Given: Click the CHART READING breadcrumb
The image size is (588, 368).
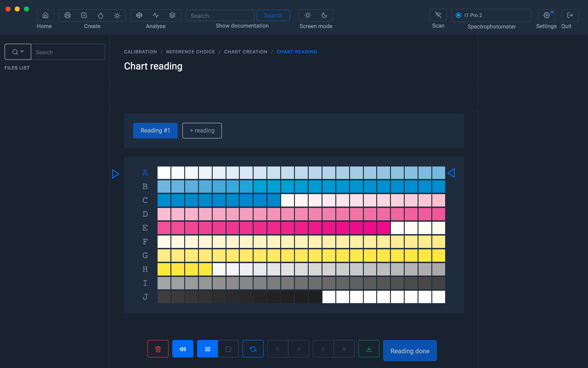Looking at the screenshot, I should (297, 52).
